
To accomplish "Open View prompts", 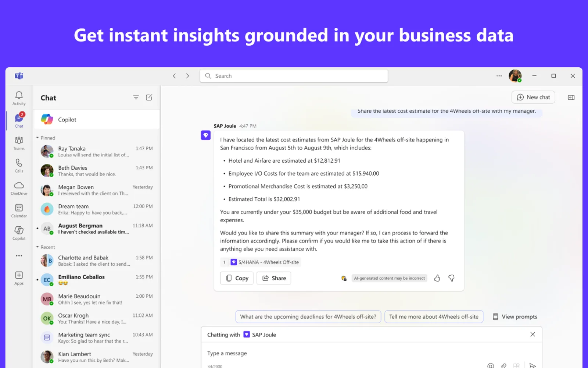I will [x=515, y=317].
